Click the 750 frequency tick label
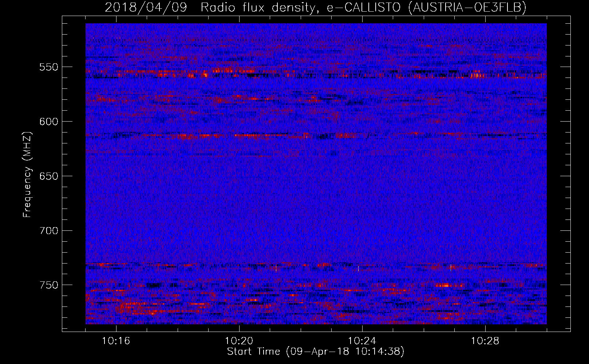The width and height of the screenshot is (589, 364). click(49, 285)
